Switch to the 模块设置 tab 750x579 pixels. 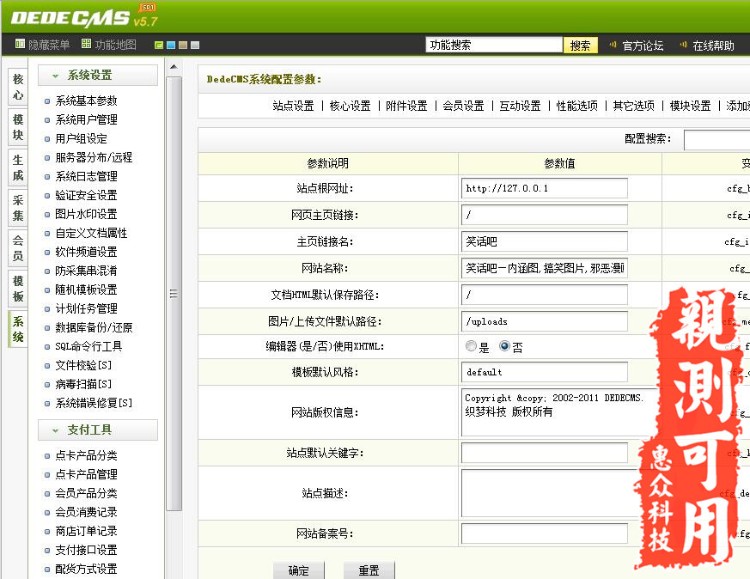pos(690,106)
